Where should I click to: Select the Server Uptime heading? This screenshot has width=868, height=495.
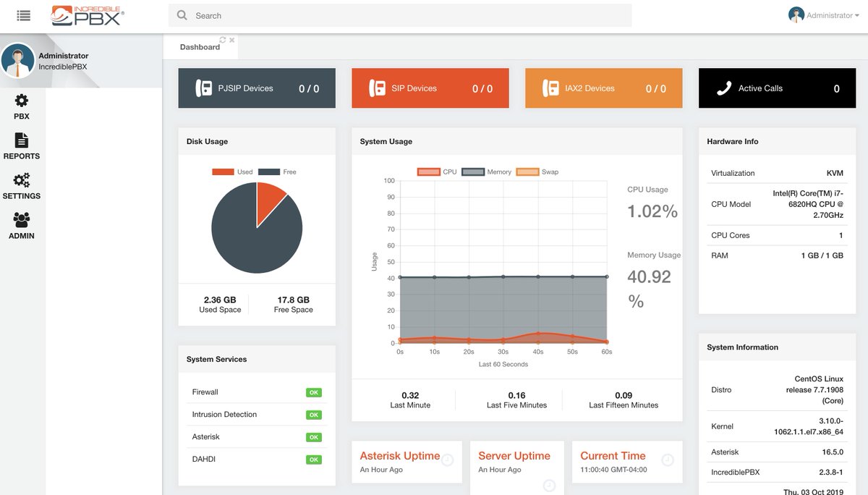tap(514, 456)
